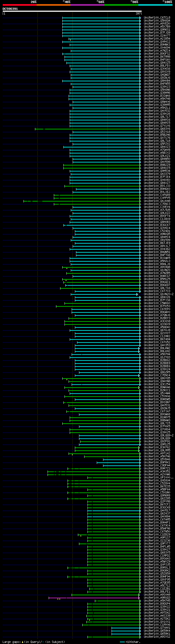This screenshot has width=175, height=644.
Task: Select the last hit UniRef100_A9SYS2
Action: pyautogui.click(x=157, y=637)
